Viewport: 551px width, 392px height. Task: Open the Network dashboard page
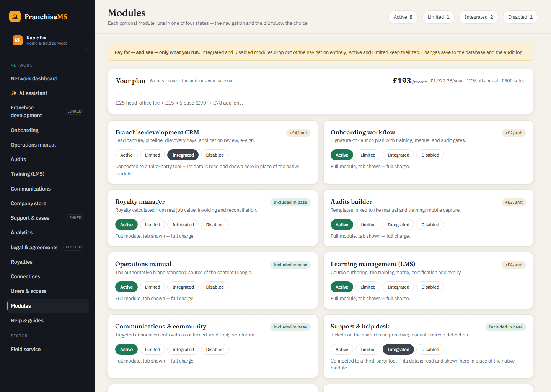pyautogui.click(x=47, y=78)
